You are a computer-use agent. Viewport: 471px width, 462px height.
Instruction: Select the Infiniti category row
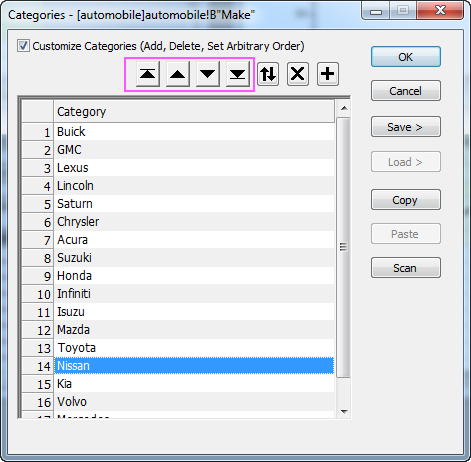194,294
